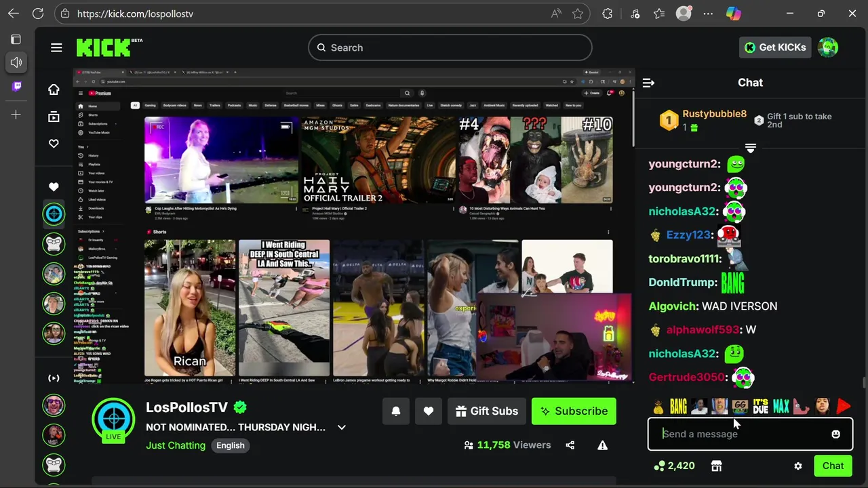Toggle Read aloud in address bar

[x=556, y=14]
